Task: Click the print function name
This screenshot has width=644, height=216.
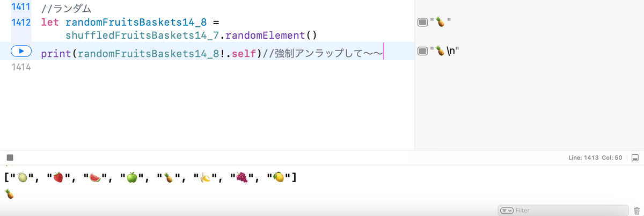Action: 56,53
